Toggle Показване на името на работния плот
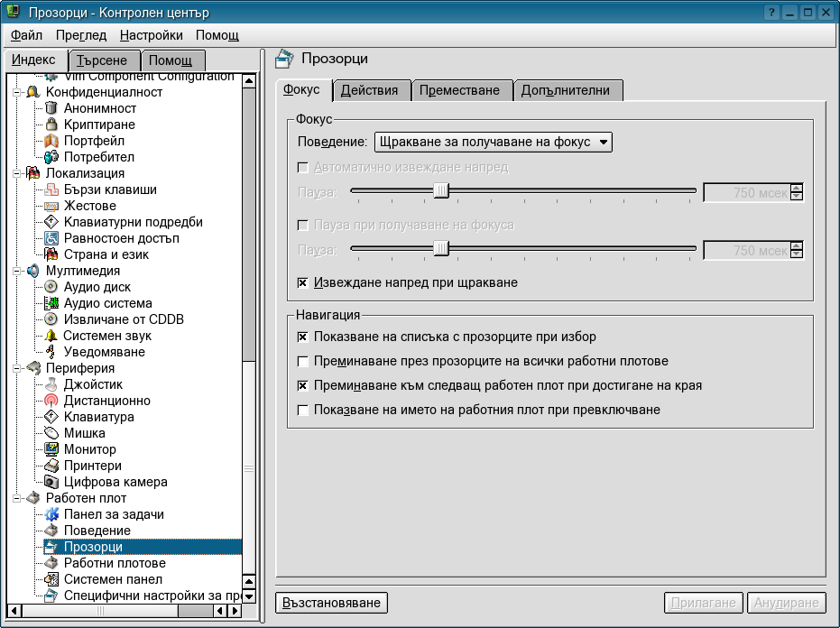This screenshot has height=628, width=840. pos(303,410)
